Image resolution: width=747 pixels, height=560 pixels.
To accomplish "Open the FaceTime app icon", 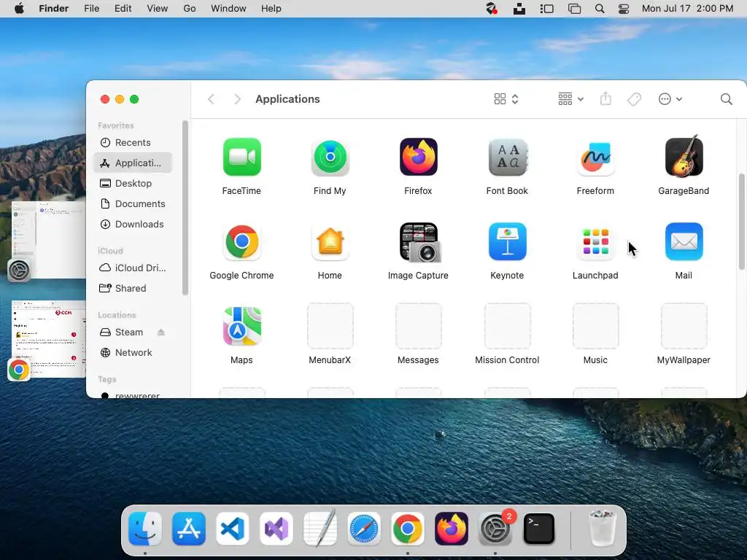I will coord(241,157).
